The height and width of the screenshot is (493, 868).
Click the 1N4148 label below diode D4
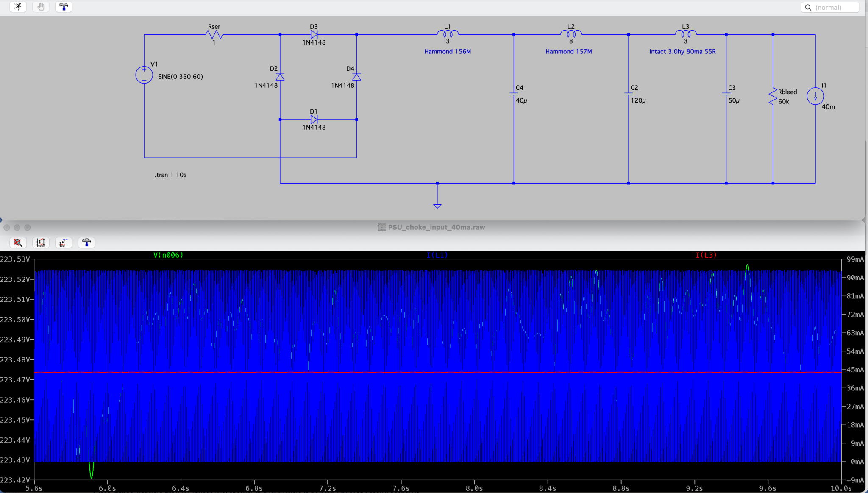(342, 85)
